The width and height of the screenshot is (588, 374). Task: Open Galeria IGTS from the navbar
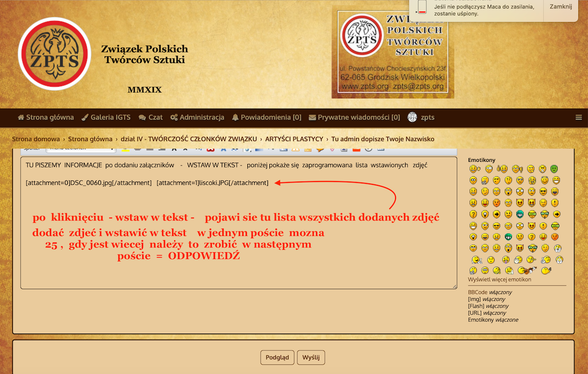[x=105, y=117]
